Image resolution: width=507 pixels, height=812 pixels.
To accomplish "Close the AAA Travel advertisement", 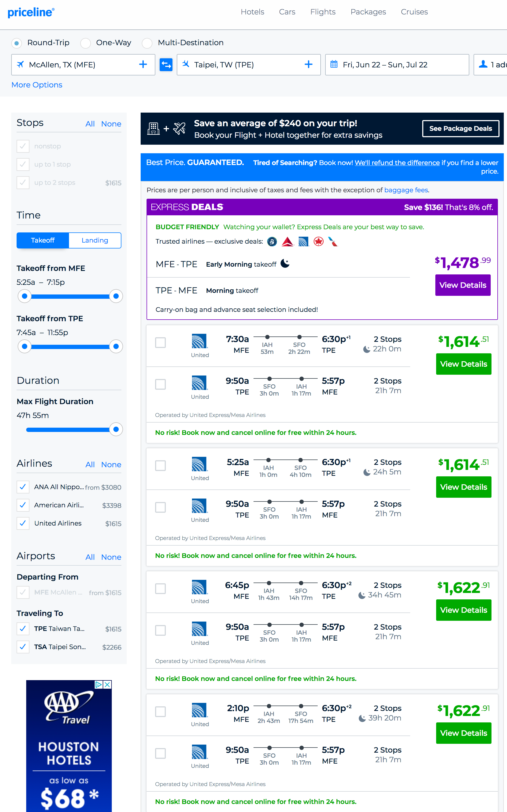I will 107,684.
